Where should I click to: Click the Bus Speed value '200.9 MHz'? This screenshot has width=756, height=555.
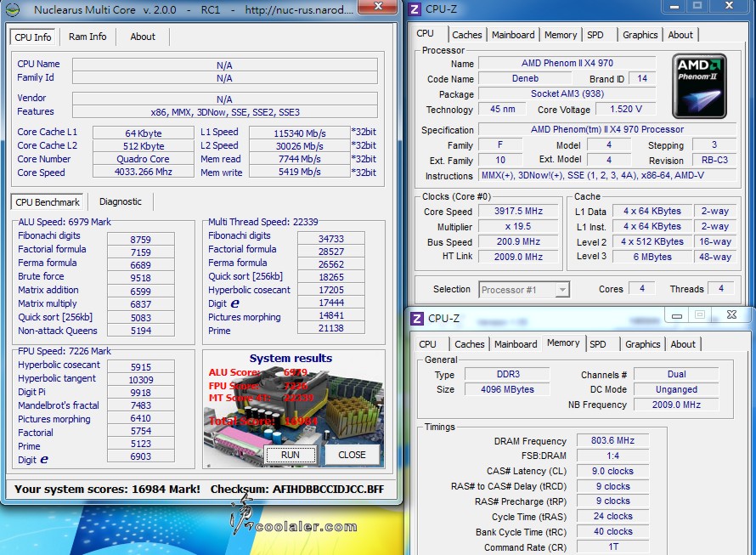pos(518,241)
